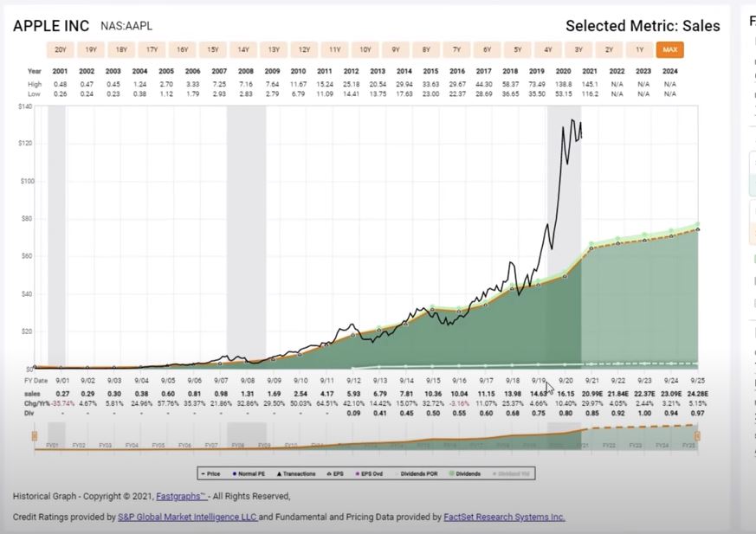The height and width of the screenshot is (534, 756).
Task: Click the 2021 low value 116.2
Action: (x=590, y=94)
